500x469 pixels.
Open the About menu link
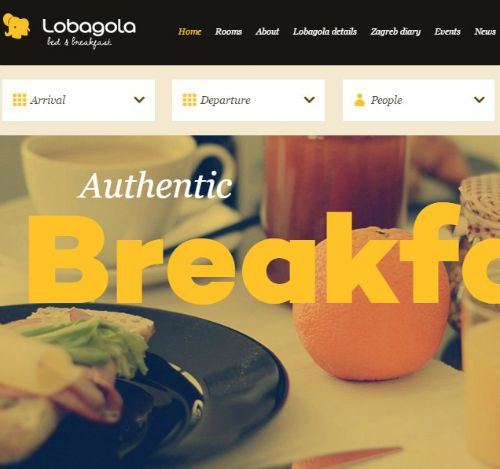[x=267, y=32]
